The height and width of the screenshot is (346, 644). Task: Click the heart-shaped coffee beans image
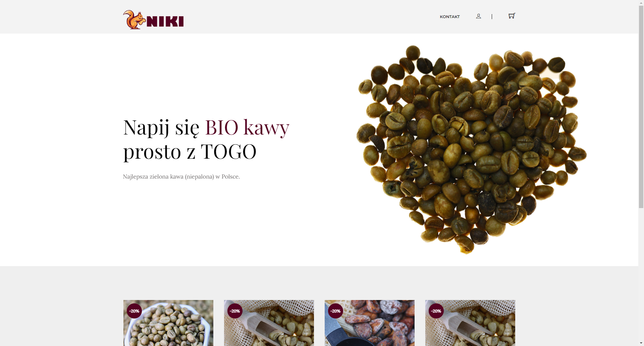pyautogui.click(x=471, y=149)
